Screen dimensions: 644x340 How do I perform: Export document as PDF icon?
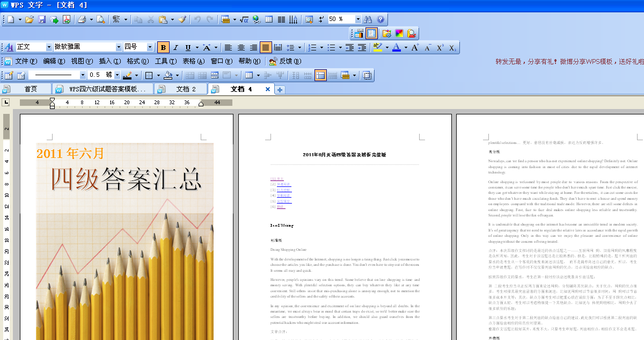67,19
